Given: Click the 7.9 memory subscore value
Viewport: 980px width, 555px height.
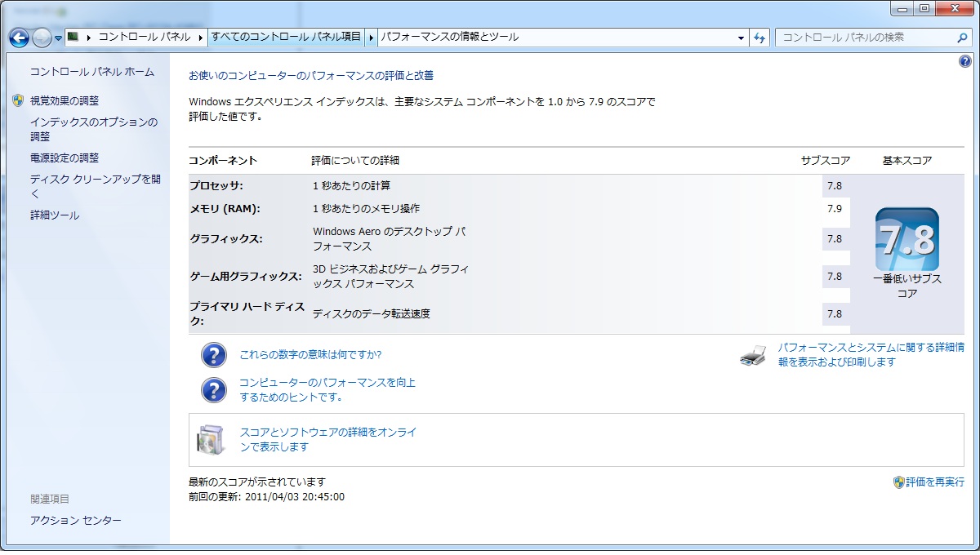Looking at the screenshot, I should [835, 209].
